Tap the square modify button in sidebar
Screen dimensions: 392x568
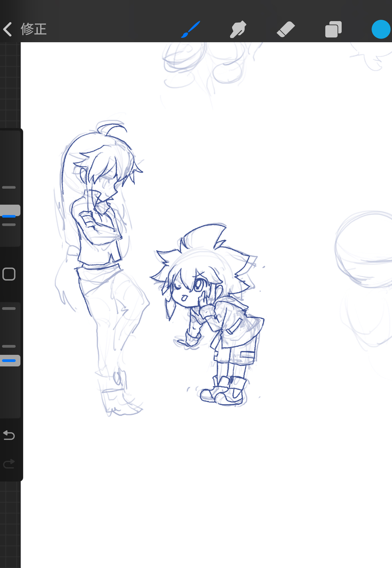point(9,274)
